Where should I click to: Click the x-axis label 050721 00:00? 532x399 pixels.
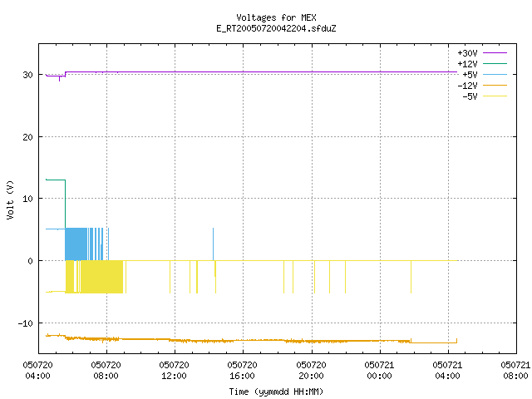coord(379,370)
